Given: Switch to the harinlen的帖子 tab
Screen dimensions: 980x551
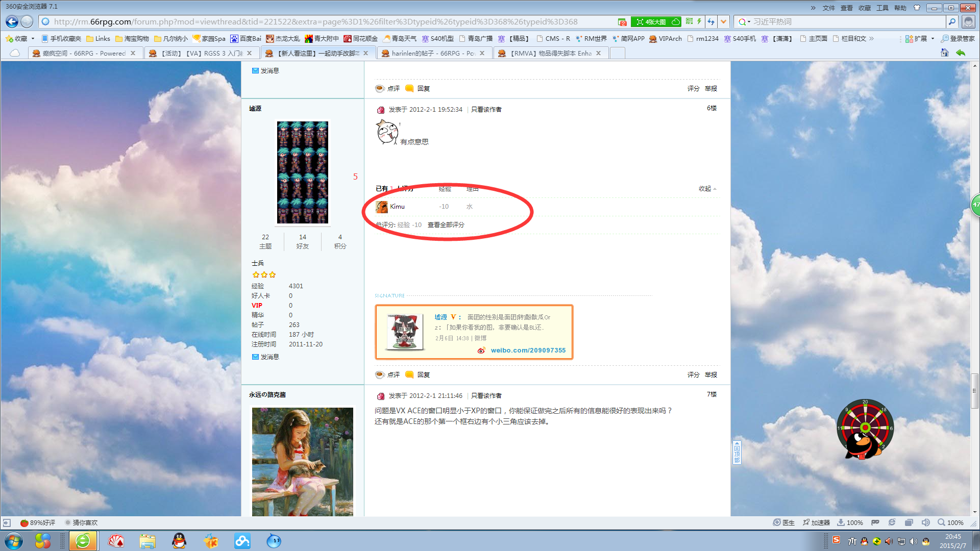Looking at the screenshot, I should click(434, 53).
